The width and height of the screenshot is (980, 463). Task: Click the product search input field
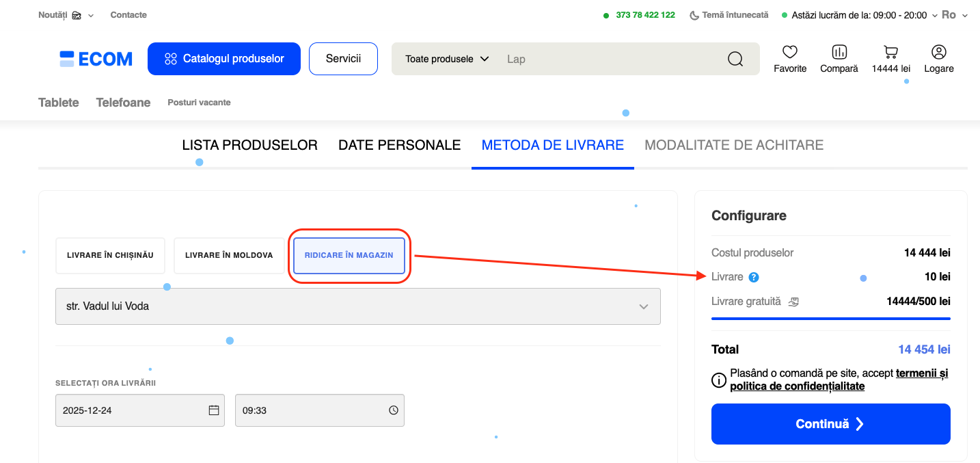coord(608,59)
